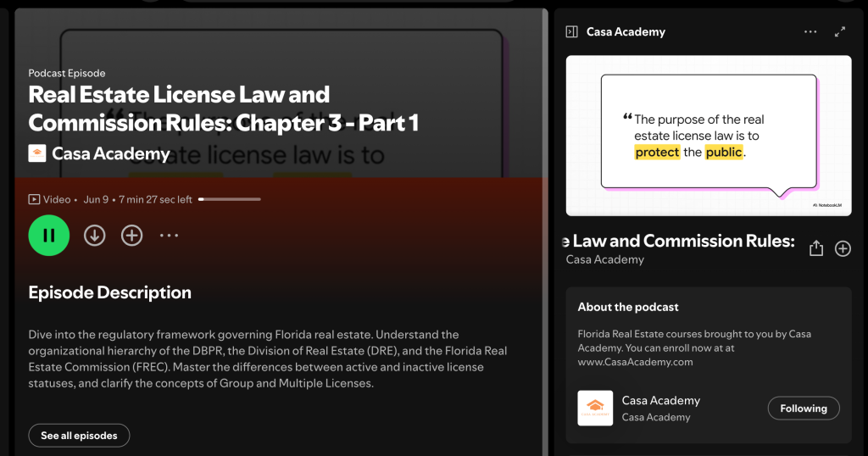Screen dimensions: 868x456
Task: Click the Following button for Casa Academy
Action: (x=804, y=408)
